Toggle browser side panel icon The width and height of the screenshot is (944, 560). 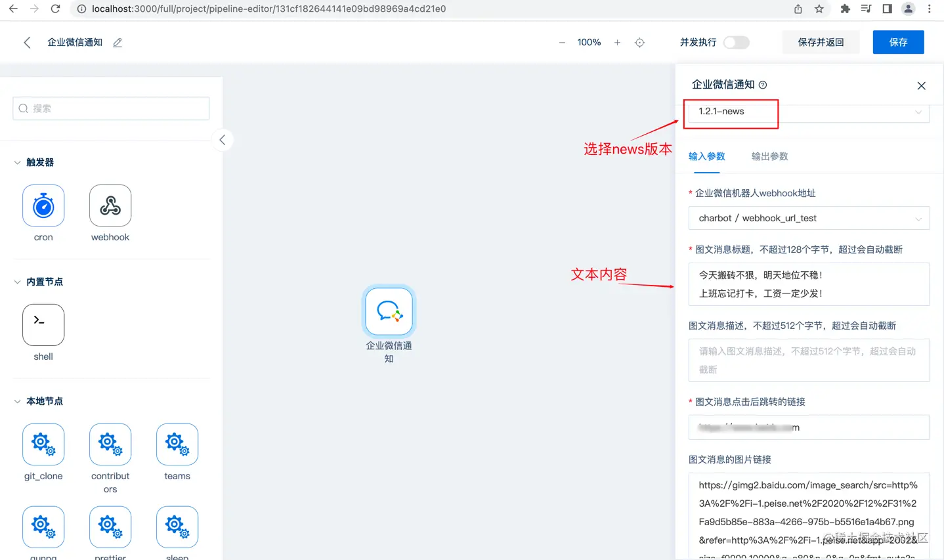(x=888, y=9)
